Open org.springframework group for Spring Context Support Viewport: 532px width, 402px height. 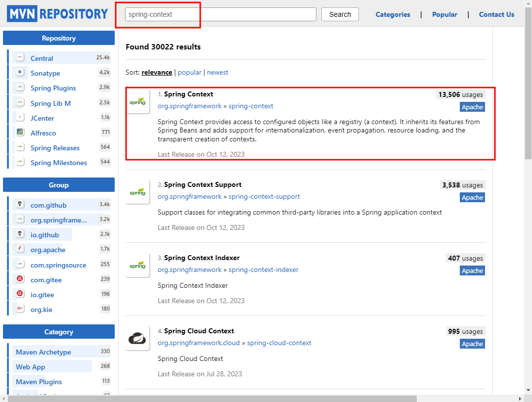point(189,197)
